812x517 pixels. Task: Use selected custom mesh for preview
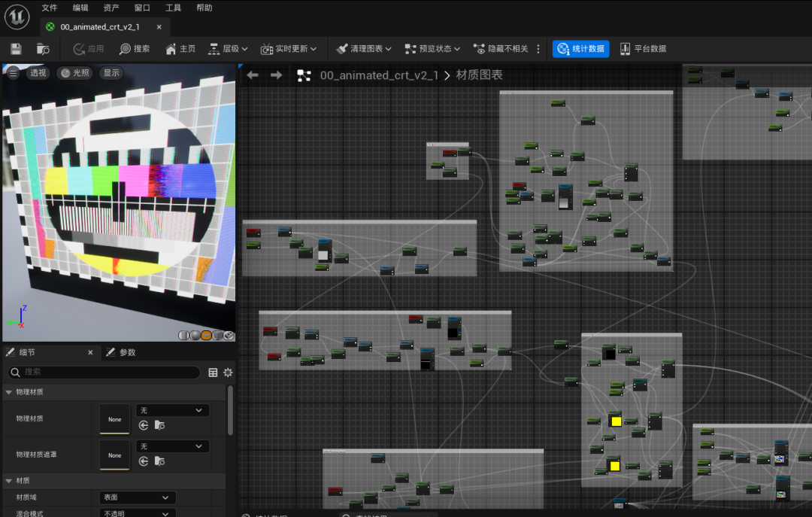tap(229, 336)
